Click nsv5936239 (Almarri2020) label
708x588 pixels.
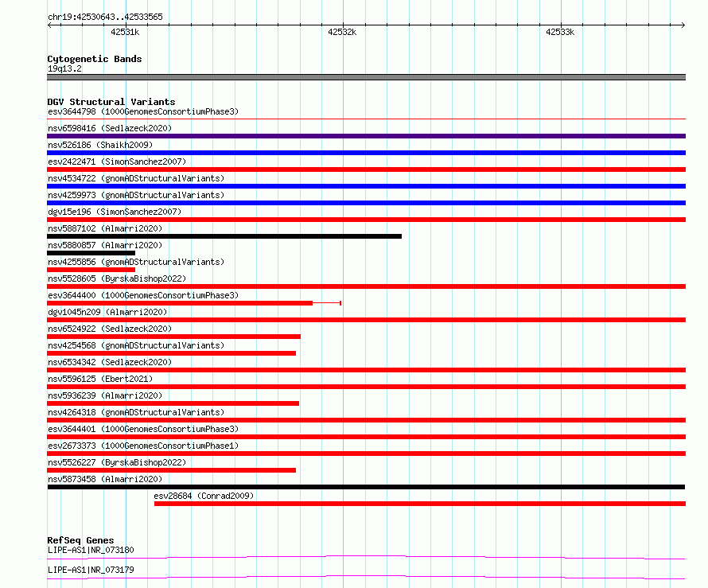coord(105,395)
